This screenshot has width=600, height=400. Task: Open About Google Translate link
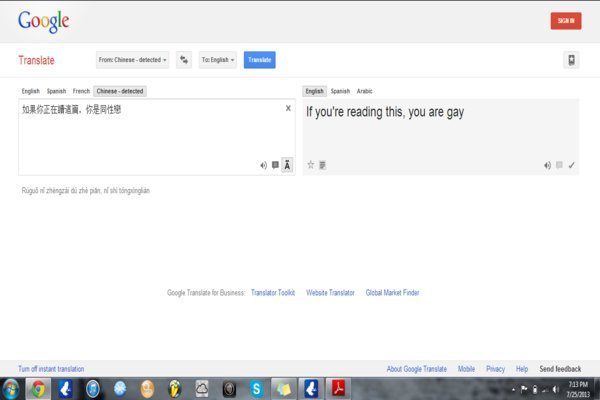417,369
